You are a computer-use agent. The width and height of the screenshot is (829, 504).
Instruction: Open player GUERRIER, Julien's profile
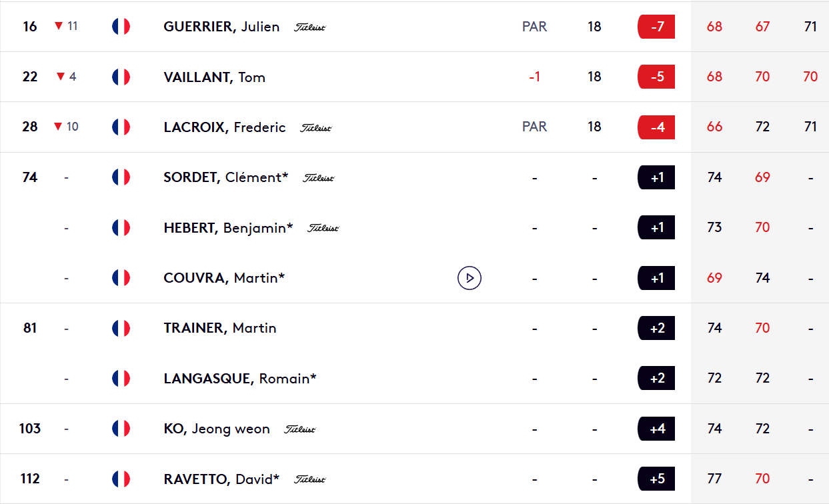tap(221, 27)
